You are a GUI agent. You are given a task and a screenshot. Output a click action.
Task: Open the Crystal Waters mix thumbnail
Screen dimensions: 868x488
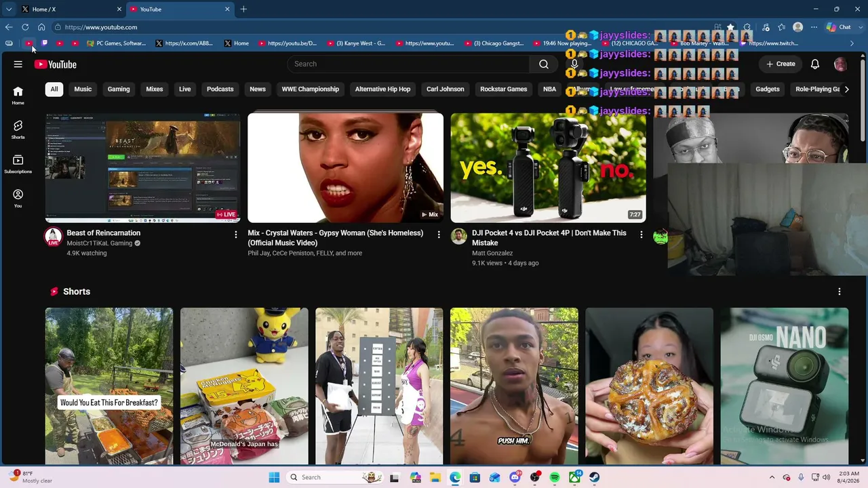coord(346,167)
